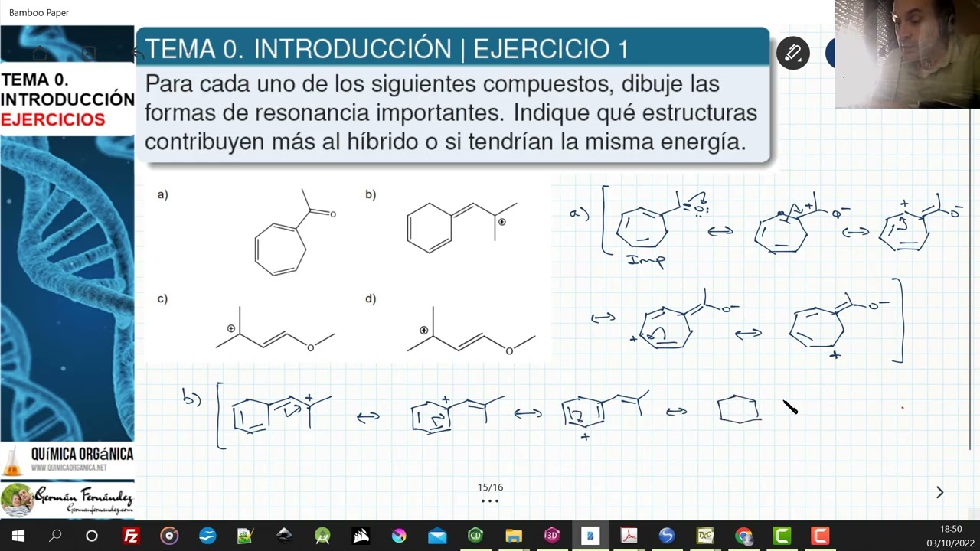Switch to the active Bamboo Paper taskbar button
The width and height of the screenshot is (980, 551).
pos(590,536)
